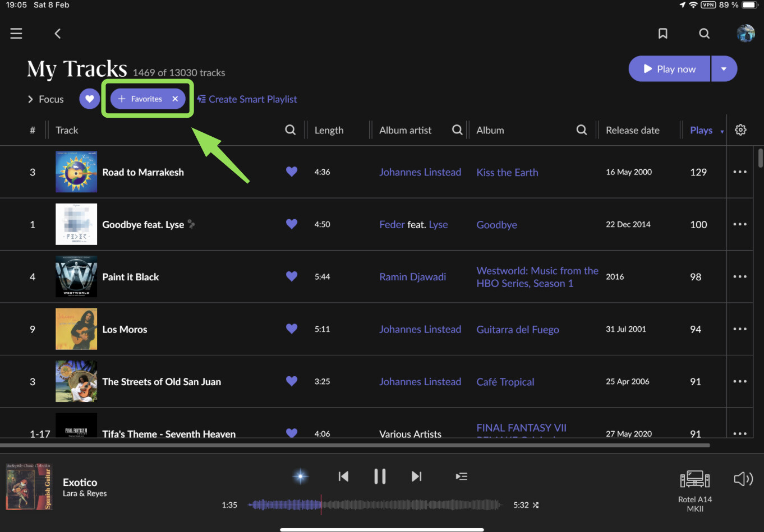Open more options for Los Moros

tap(739, 329)
